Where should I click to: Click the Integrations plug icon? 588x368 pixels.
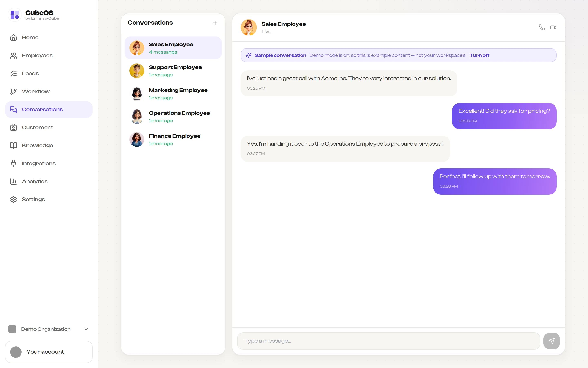pos(13,164)
